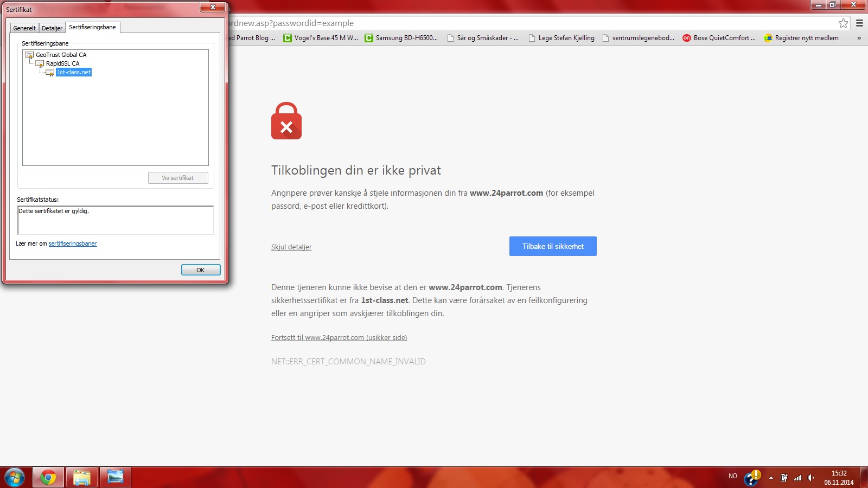868x488 pixels.
Task: Open the sentrumslegenebod bookmark
Action: pyautogui.click(x=639, y=38)
